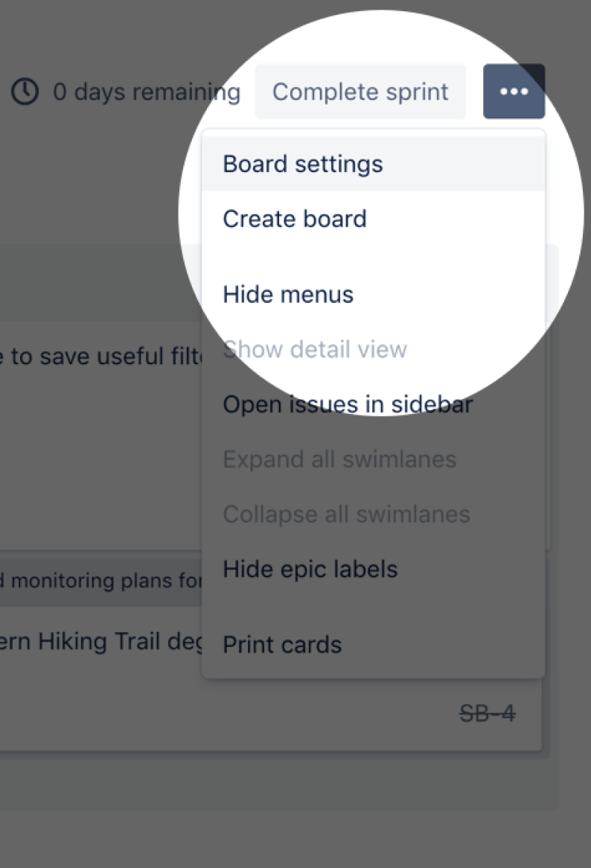Collapse all swimlanes
This screenshot has height=868, width=591.
tap(345, 514)
